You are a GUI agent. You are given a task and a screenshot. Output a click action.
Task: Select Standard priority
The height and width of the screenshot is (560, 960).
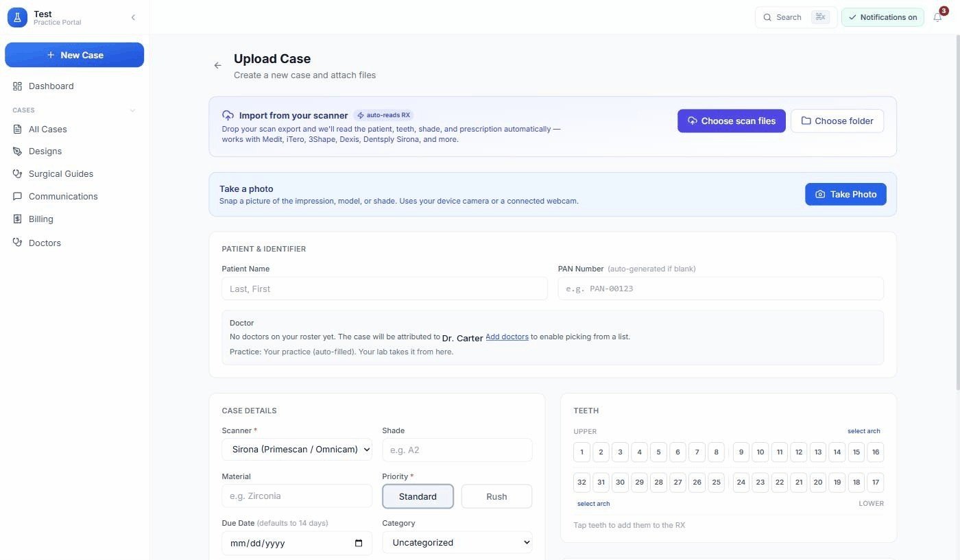tap(418, 496)
